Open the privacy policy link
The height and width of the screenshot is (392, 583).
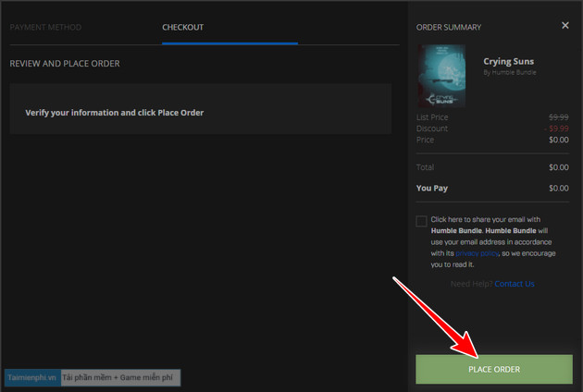click(x=477, y=253)
